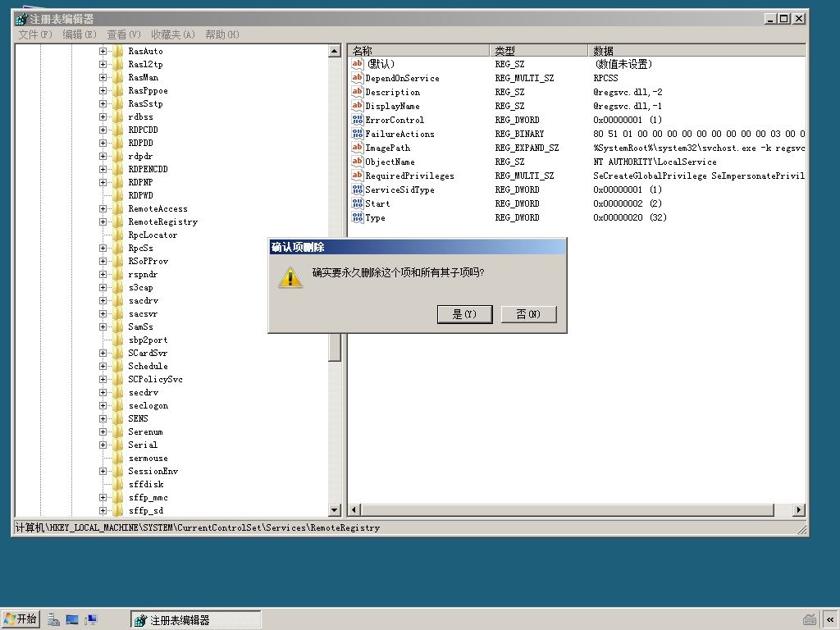Click the Description string value icon
The image size is (840, 630).
(358, 92)
